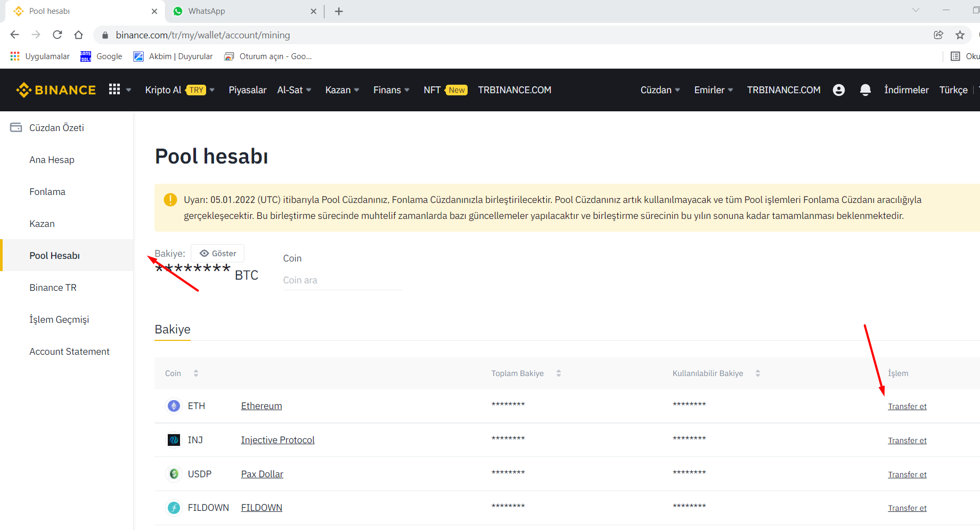
Task: Close the Pool hesabı tab
Action: [x=154, y=11]
